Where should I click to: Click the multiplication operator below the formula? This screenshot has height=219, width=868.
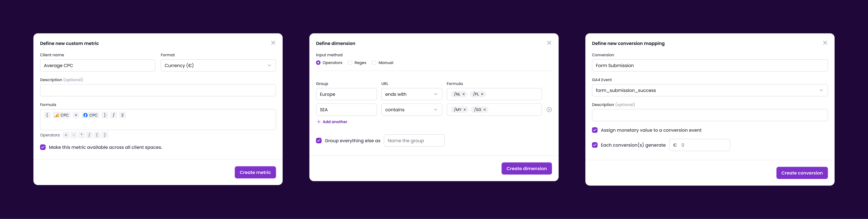81,135
